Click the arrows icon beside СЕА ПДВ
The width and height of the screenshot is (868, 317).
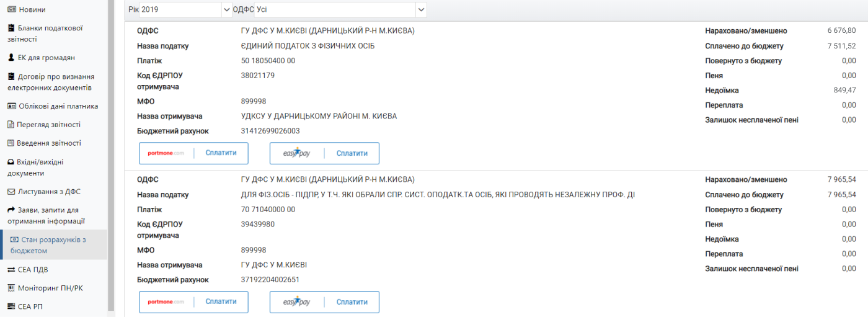[x=11, y=270]
